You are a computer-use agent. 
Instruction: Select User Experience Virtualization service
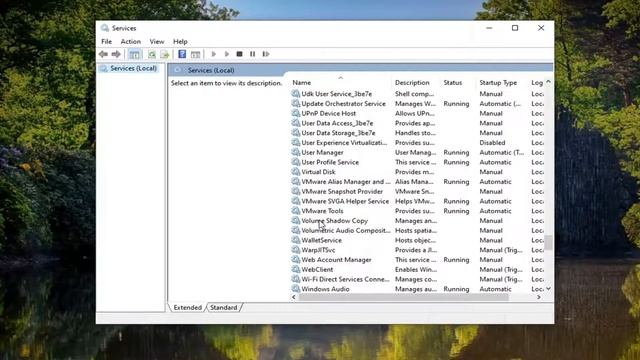point(417,143)
